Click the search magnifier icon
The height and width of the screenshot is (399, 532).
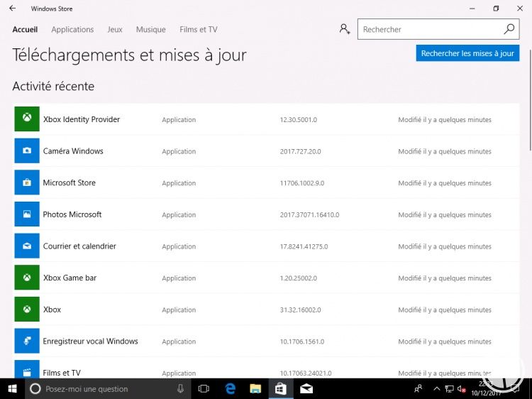click(x=509, y=29)
